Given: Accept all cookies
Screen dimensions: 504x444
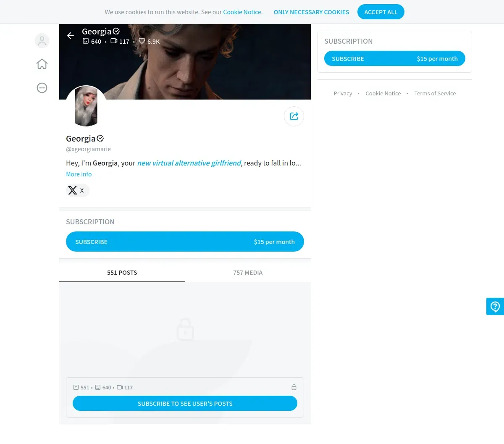Looking at the screenshot, I should (381, 12).
